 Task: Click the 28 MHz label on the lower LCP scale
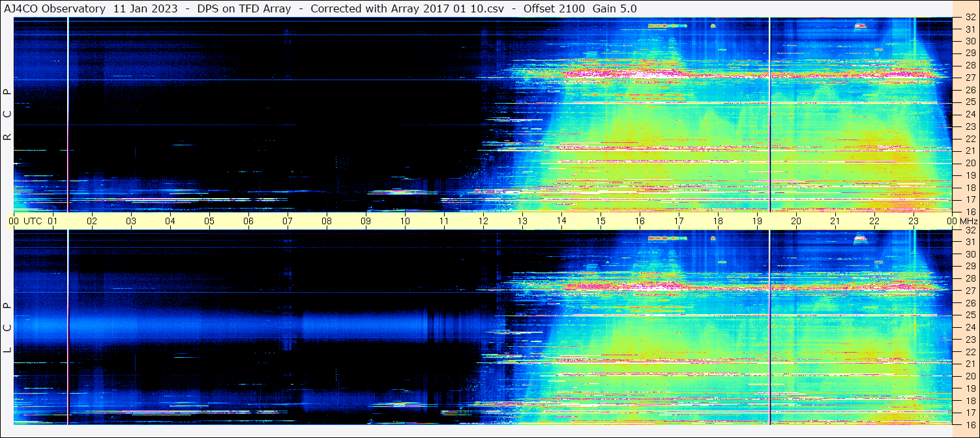pos(970,278)
